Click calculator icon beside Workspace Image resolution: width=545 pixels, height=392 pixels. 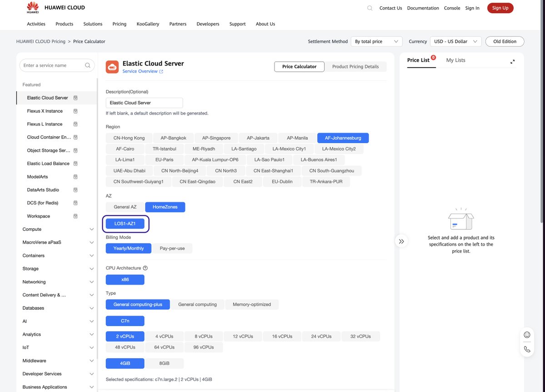tap(75, 216)
